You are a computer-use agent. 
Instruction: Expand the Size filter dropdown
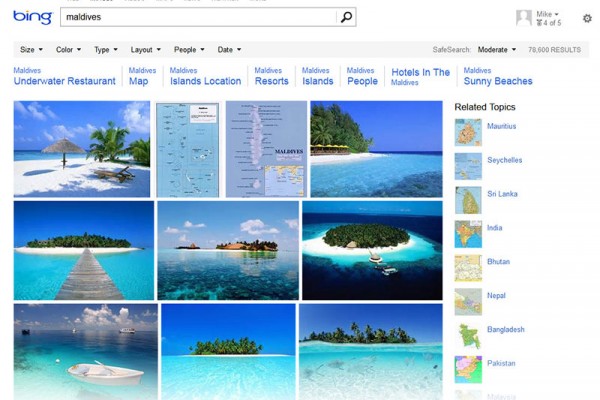(x=31, y=49)
